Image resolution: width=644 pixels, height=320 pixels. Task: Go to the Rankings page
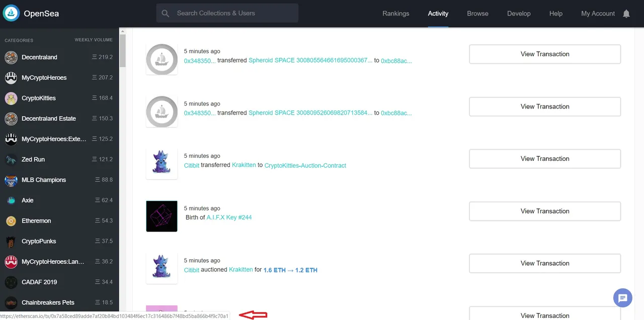coord(396,14)
